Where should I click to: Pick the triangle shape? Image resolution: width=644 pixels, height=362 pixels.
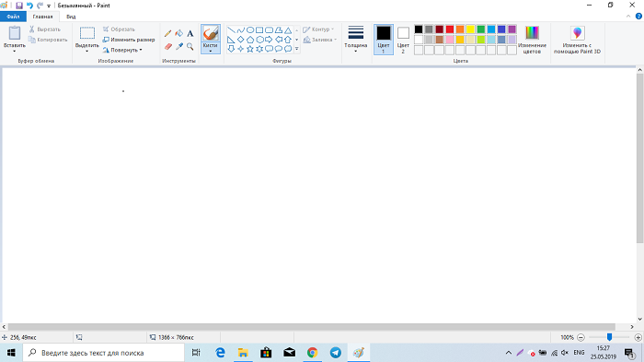[288, 30]
